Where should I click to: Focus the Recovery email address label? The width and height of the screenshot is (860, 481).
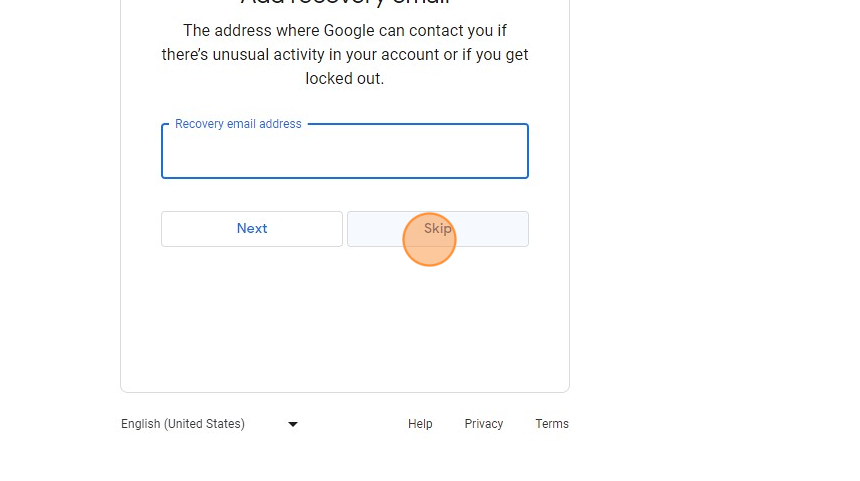pos(238,124)
